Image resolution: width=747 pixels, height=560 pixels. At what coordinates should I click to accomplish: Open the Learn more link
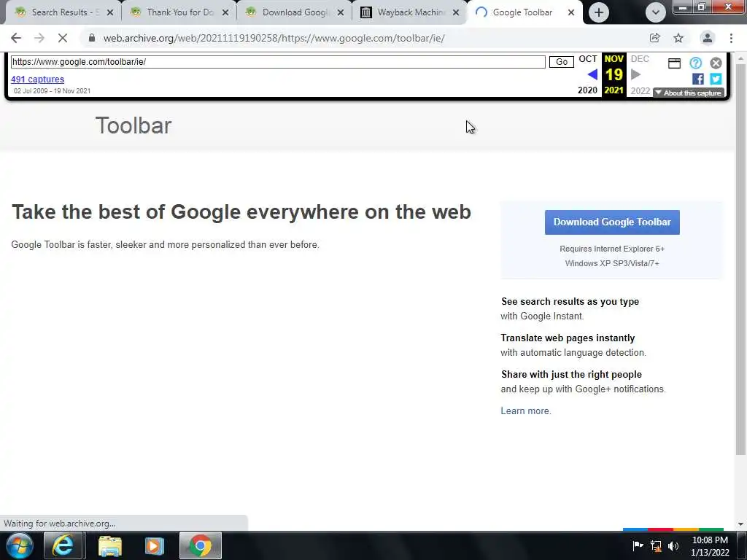tap(525, 411)
